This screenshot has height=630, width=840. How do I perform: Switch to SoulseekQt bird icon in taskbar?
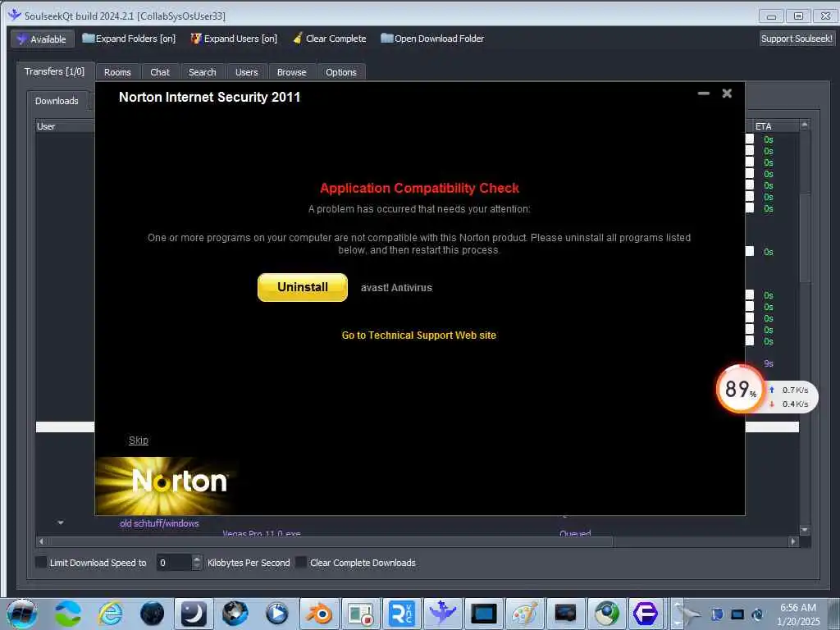point(442,614)
